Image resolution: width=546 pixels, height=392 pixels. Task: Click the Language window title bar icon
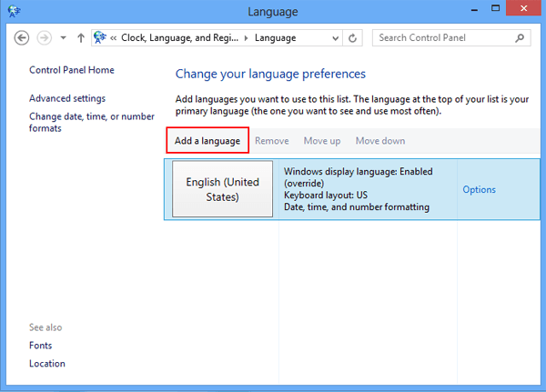click(15, 11)
